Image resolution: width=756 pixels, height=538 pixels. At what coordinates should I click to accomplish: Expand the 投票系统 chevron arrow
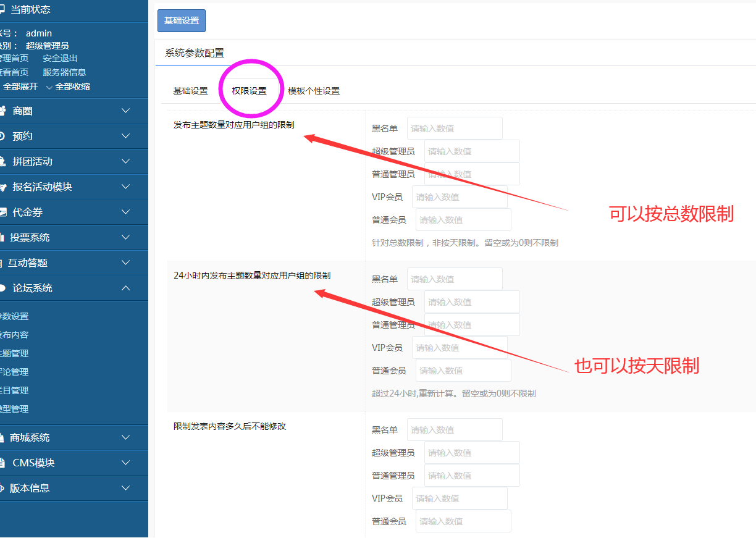126,238
